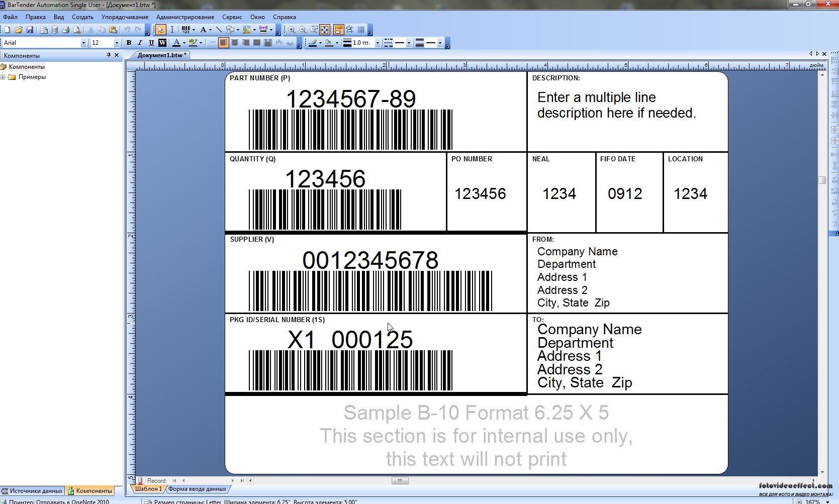Select the arrow pointer tool
This screenshot has height=504, width=839.
click(160, 30)
